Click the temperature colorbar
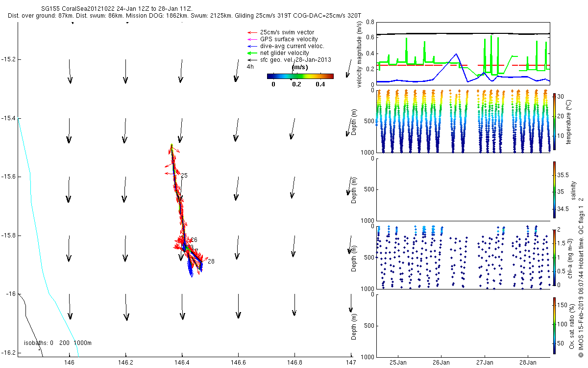Image resolution: width=588 pixels, height=368 pixels. [554, 121]
